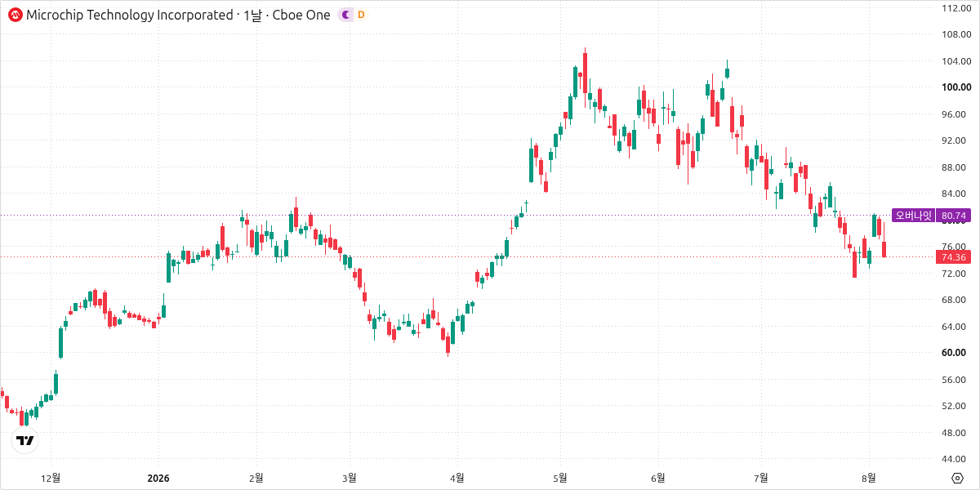This screenshot has height=490, width=980.
Task: Click the 92.00 value on price axis
Action: click(955, 140)
